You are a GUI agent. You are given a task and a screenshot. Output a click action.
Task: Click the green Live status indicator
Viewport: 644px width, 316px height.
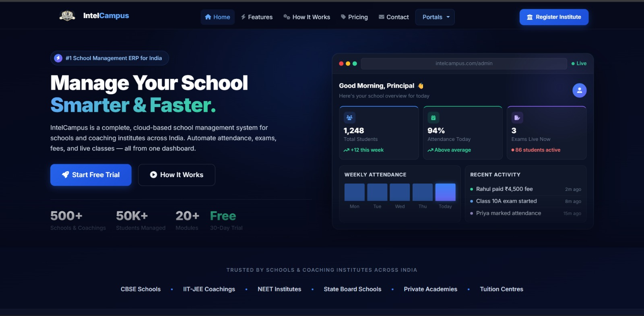tap(579, 64)
